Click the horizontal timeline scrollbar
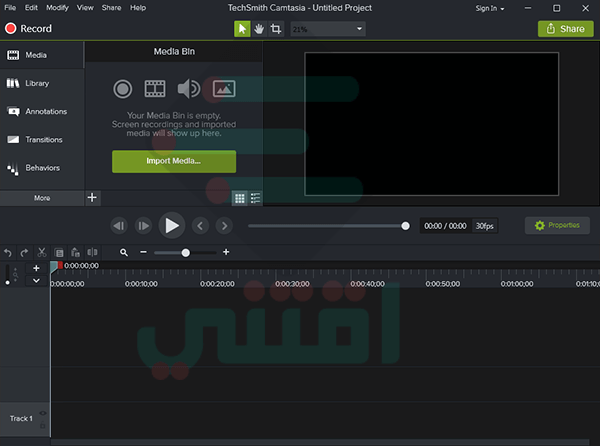The image size is (600, 446). coord(320,442)
